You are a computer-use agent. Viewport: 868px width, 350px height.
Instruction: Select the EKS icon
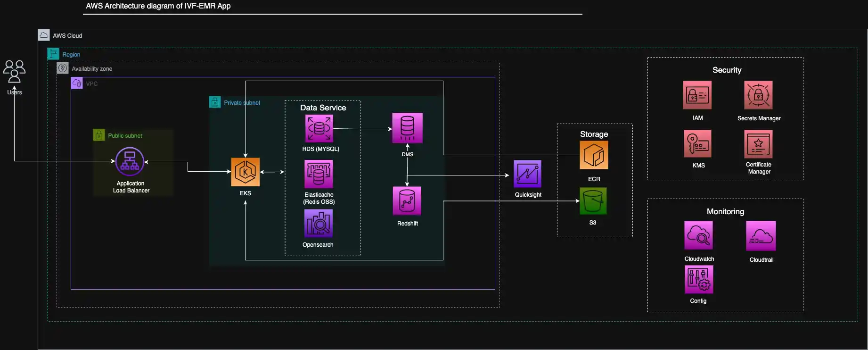click(x=245, y=172)
